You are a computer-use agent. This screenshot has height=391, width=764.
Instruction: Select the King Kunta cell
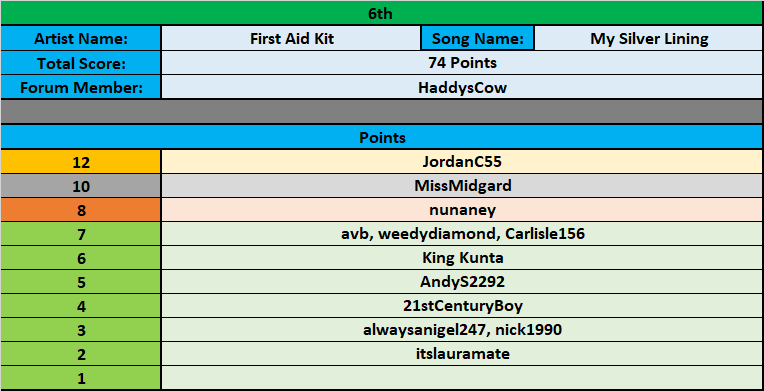point(462,258)
